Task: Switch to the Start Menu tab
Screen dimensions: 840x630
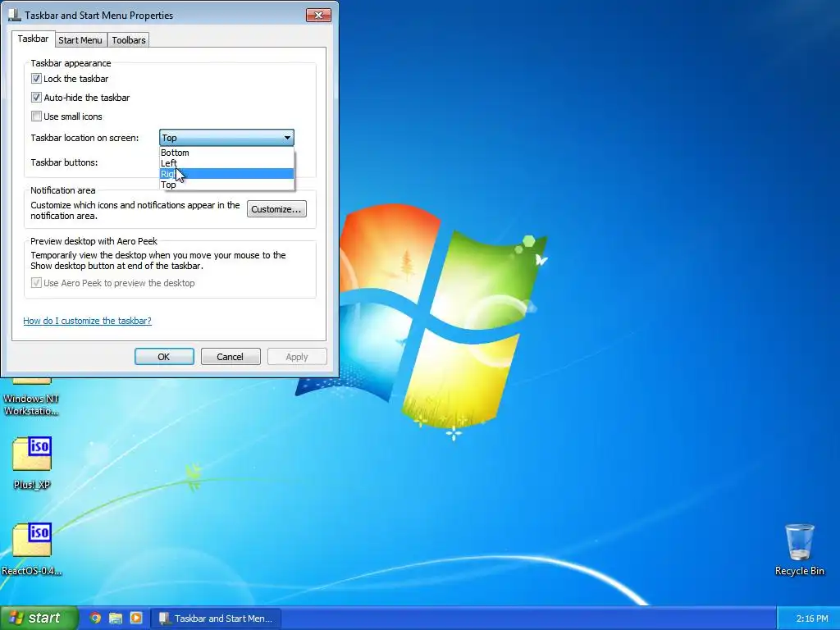Action: 80,40
